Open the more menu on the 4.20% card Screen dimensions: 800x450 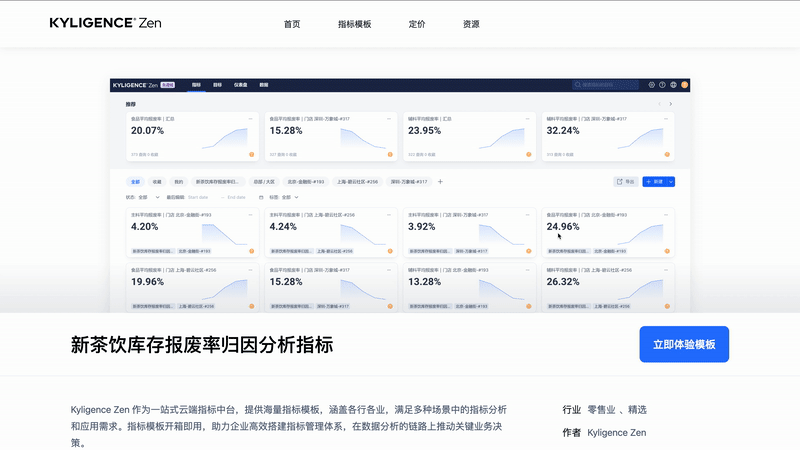(x=251, y=215)
